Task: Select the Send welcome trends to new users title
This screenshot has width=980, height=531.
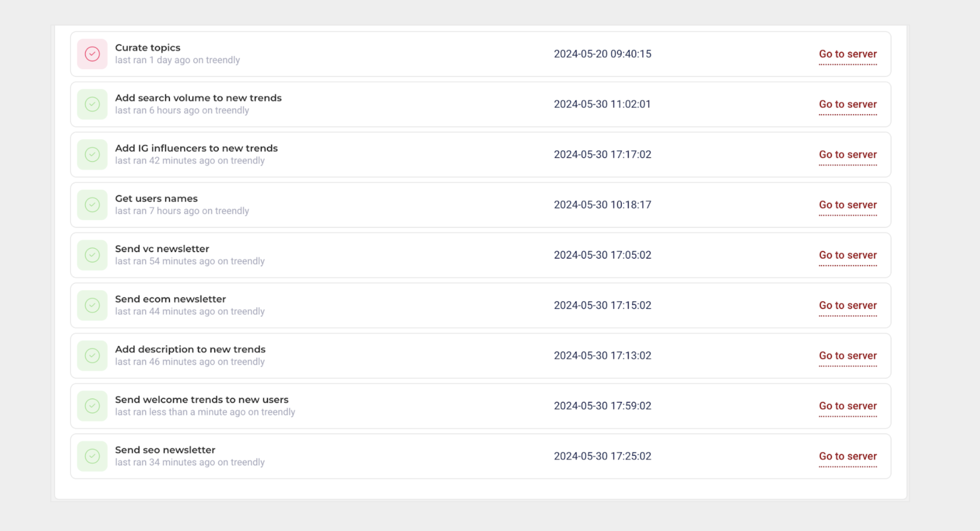Action: click(202, 400)
